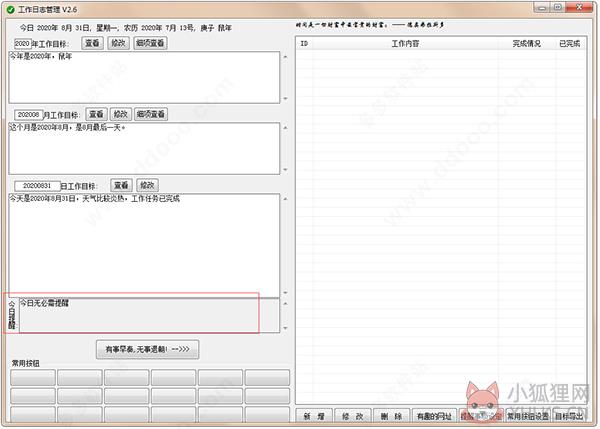Click 查看 button for daily work goal
The width and height of the screenshot is (600, 429).
tap(121, 185)
